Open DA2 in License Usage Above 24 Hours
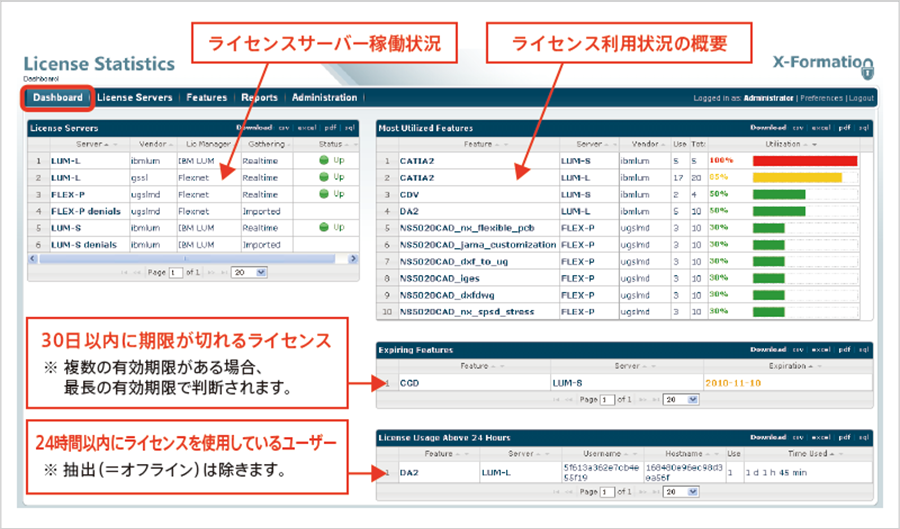 pyautogui.click(x=409, y=473)
